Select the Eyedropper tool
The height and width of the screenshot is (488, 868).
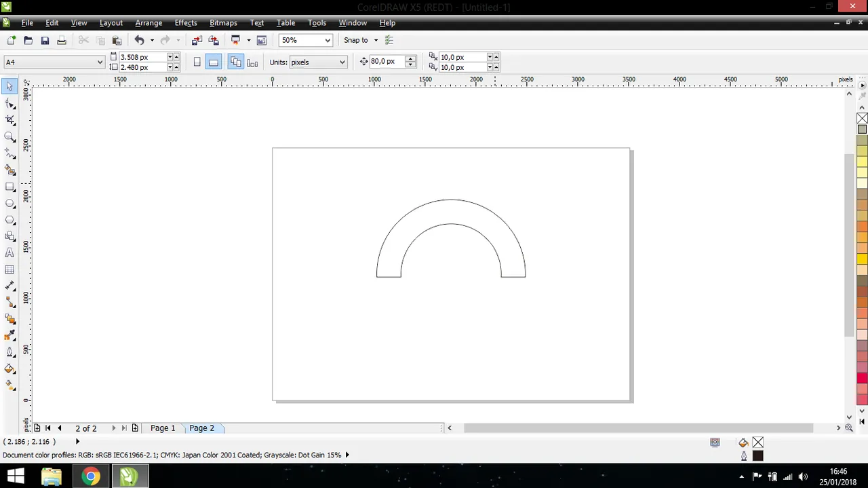pos(9,335)
